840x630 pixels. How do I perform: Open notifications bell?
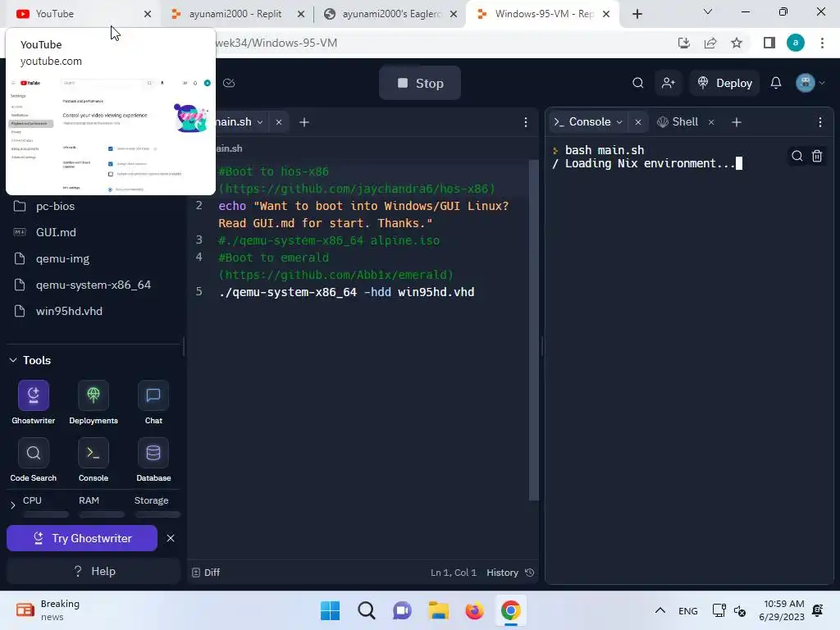pos(775,83)
